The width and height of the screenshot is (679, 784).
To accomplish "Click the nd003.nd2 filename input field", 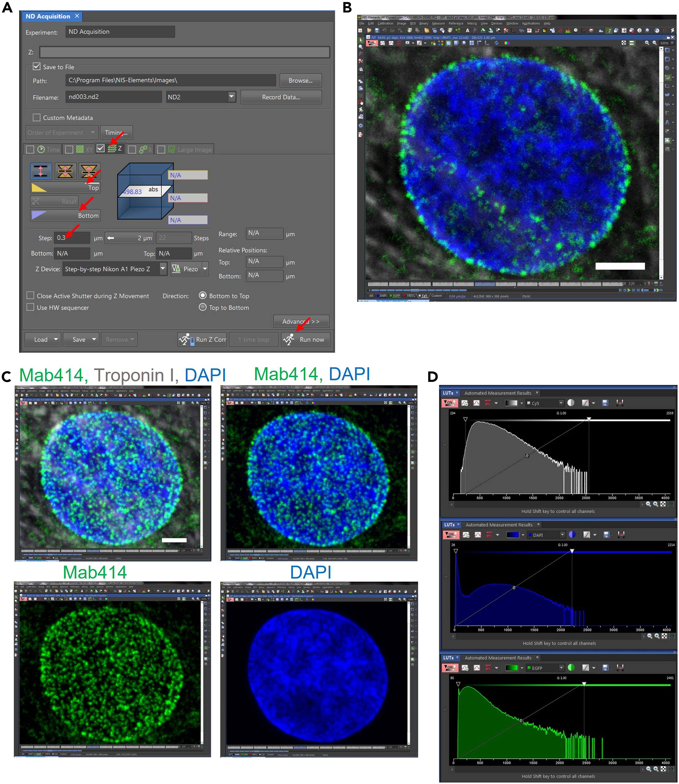I will 113,97.
